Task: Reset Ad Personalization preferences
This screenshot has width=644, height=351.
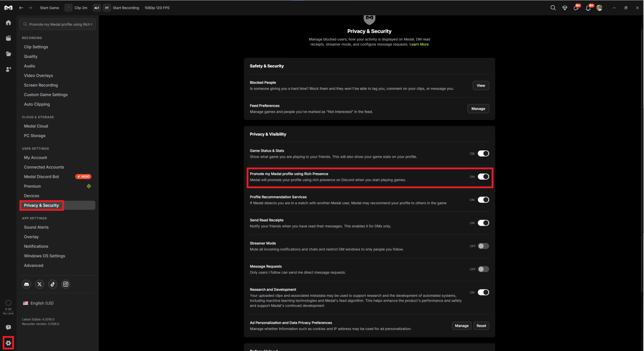Action: click(x=481, y=326)
